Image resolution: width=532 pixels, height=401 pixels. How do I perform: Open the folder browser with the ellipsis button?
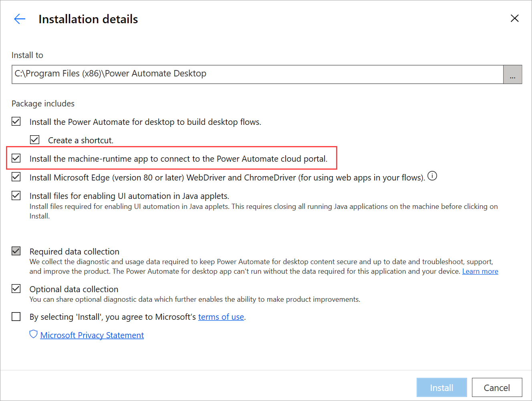(512, 74)
